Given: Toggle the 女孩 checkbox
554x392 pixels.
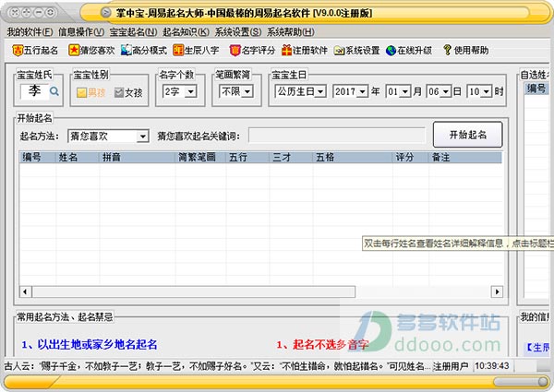Looking at the screenshot, I should pos(119,93).
